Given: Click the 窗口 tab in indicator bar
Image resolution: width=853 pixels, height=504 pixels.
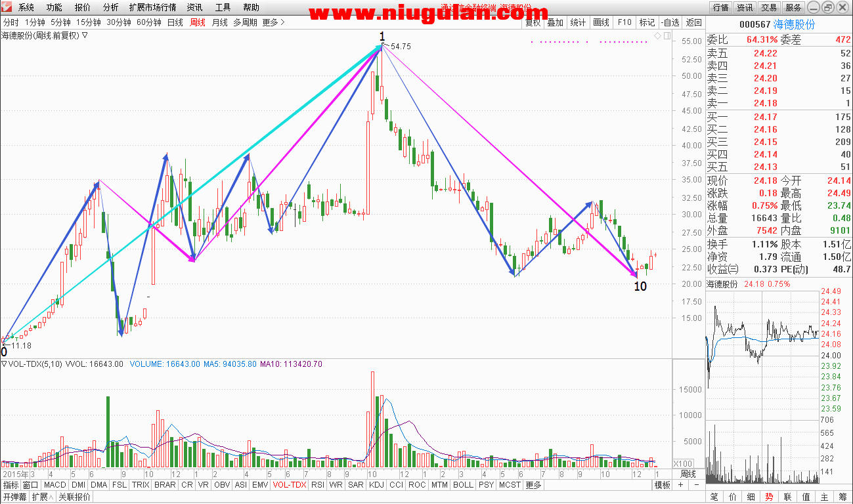Looking at the screenshot, I should pyautogui.click(x=31, y=485).
